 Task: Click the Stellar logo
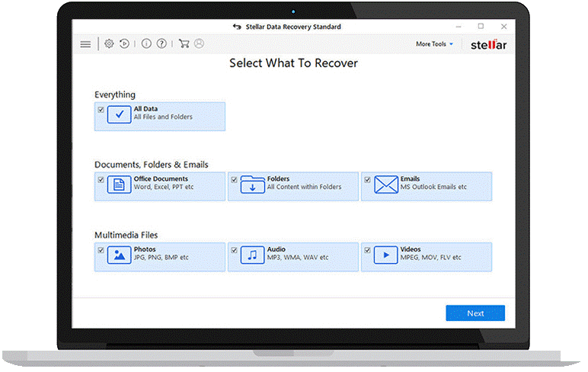488,44
